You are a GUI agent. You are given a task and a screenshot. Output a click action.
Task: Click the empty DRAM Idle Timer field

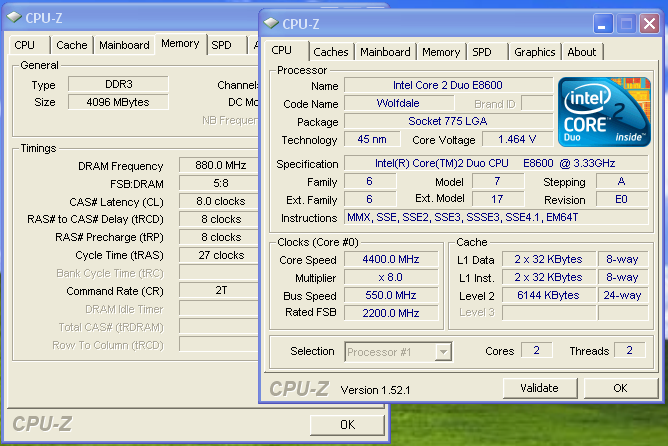point(219,308)
